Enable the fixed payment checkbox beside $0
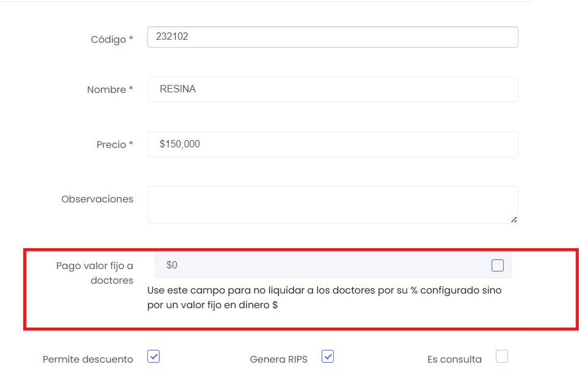 498,265
